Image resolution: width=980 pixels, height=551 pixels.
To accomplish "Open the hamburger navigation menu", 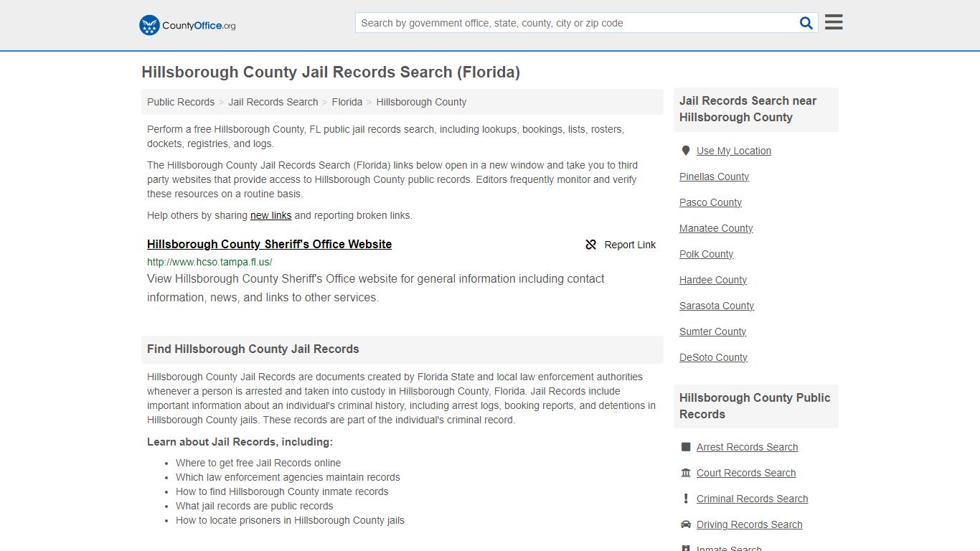I will [833, 22].
